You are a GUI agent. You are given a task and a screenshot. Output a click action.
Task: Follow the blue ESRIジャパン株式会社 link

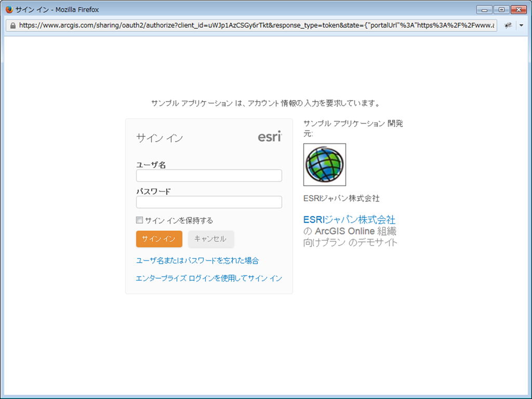349,220
